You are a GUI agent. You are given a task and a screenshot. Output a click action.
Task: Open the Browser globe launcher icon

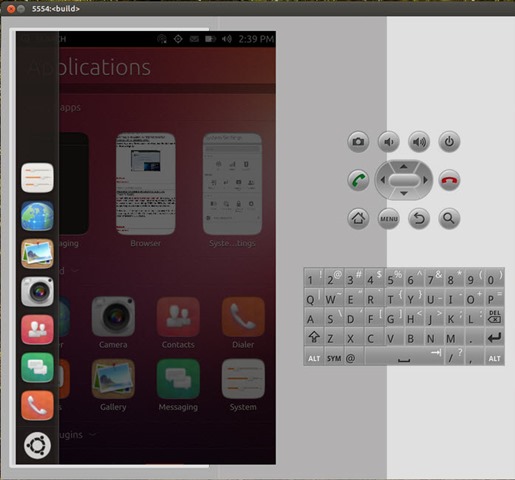point(37,216)
